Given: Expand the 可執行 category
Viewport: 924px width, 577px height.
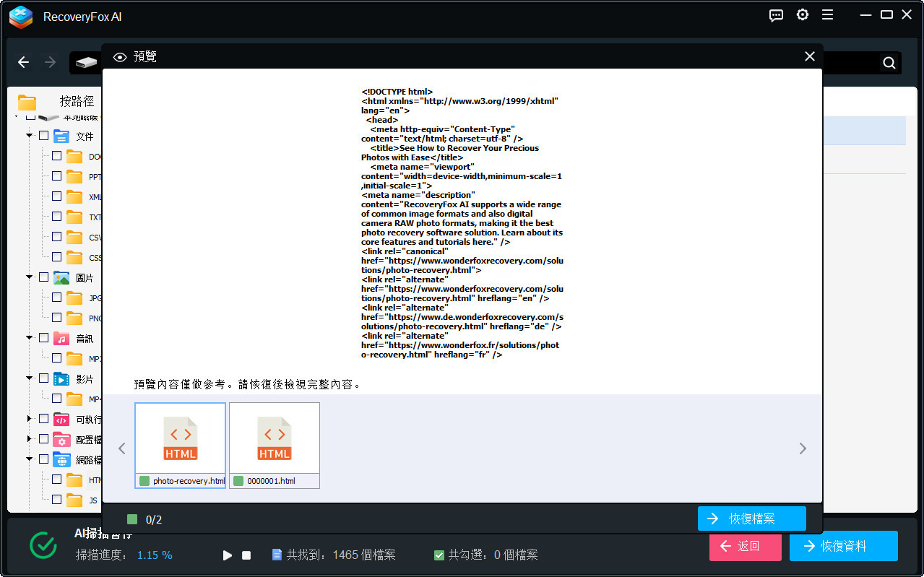Looking at the screenshot, I should [x=30, y=418].
